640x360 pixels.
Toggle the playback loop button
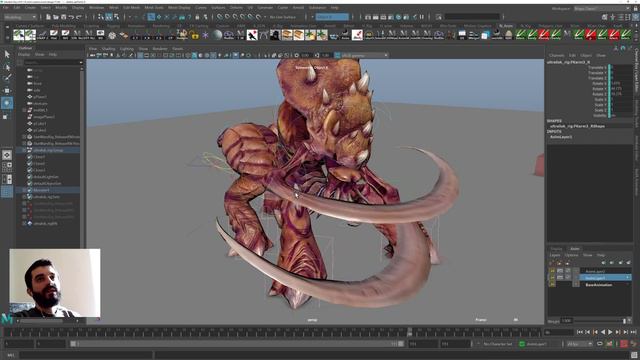point(599,344)
